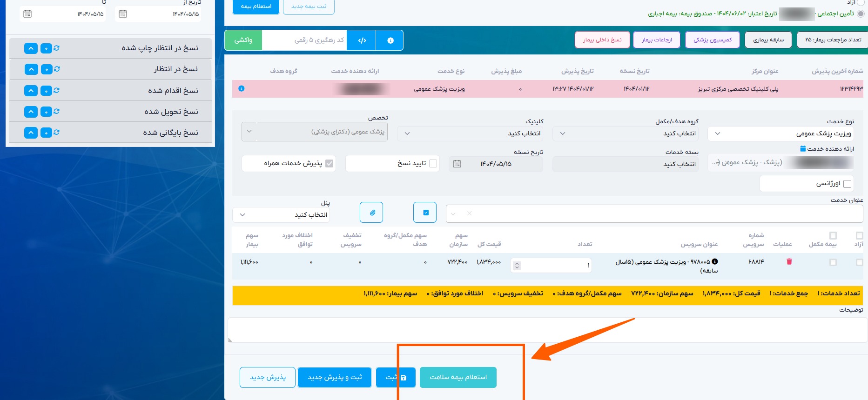Image resolution: width=868 pixels, height=400 pixels.
Task: Click the استعلام بیمه button
Action: point(256,7)
